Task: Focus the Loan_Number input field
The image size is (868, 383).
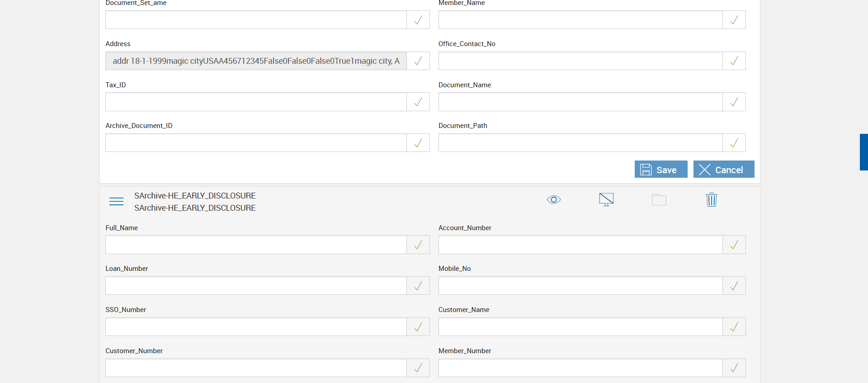Action: tap(256, 286)
